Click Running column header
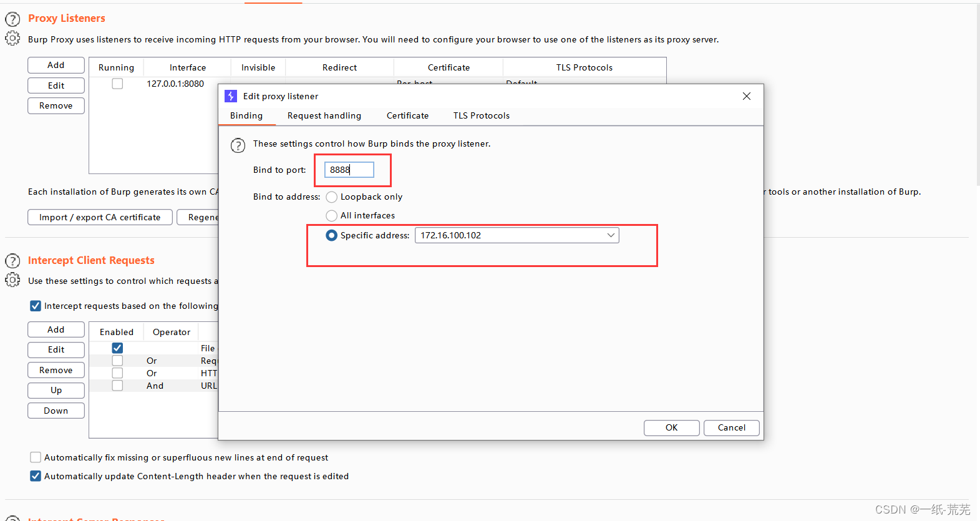Viewport: 980px width, 521px height. pyautogui.click(x=117, y=67)
